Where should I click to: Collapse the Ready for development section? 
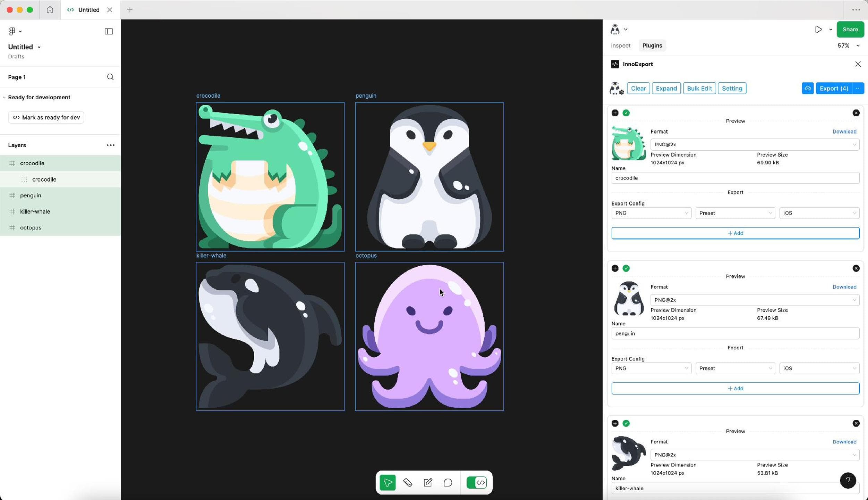pos(4,98)
